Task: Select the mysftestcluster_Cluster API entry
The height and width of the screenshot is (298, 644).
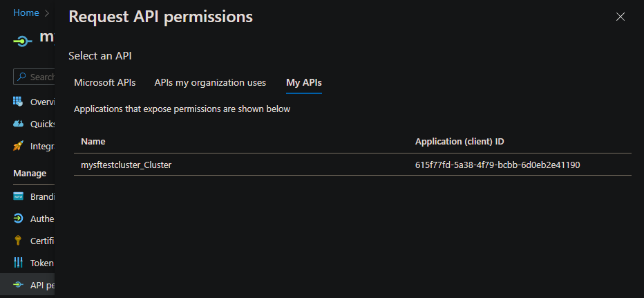Action: click(x=126, y=165)
